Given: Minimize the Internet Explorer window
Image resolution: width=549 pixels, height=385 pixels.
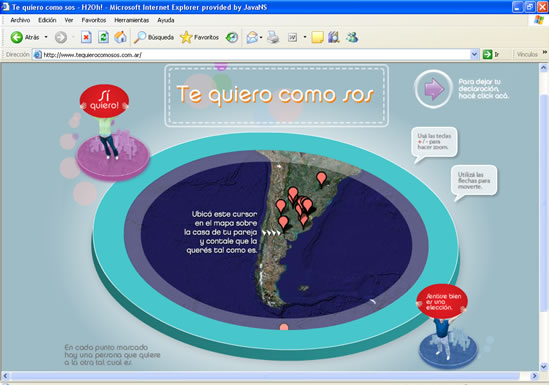Looking at the screenshot, I should pos(517,7).
